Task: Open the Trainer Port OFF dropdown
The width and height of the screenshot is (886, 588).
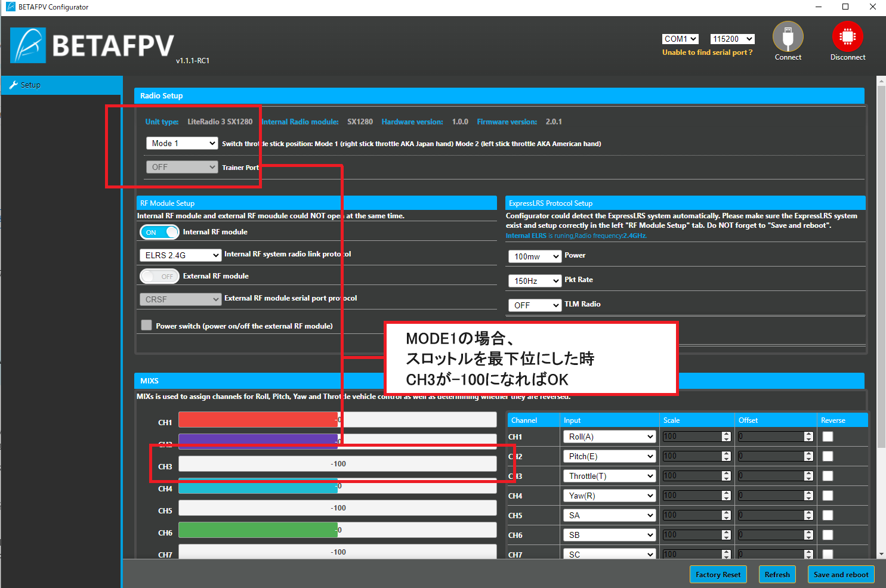Action: (182, 167)
